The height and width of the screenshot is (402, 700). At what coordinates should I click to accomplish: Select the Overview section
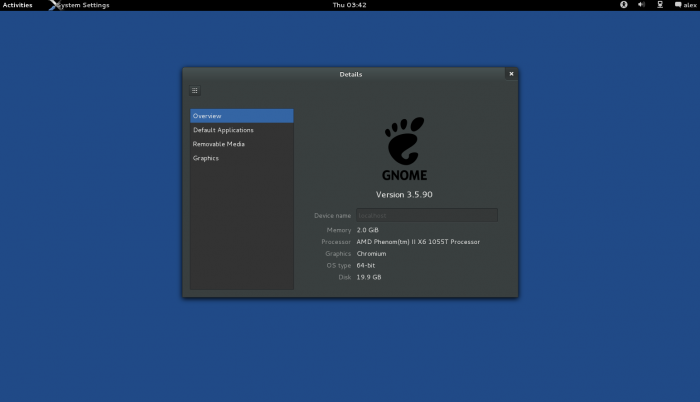(242, 116)
